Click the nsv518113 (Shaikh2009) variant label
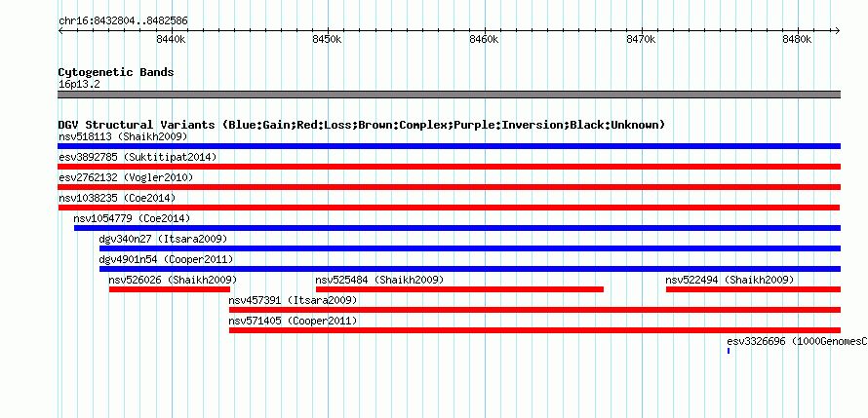The image size is (868, 418). pyautogui.click(x=123, y=136)
